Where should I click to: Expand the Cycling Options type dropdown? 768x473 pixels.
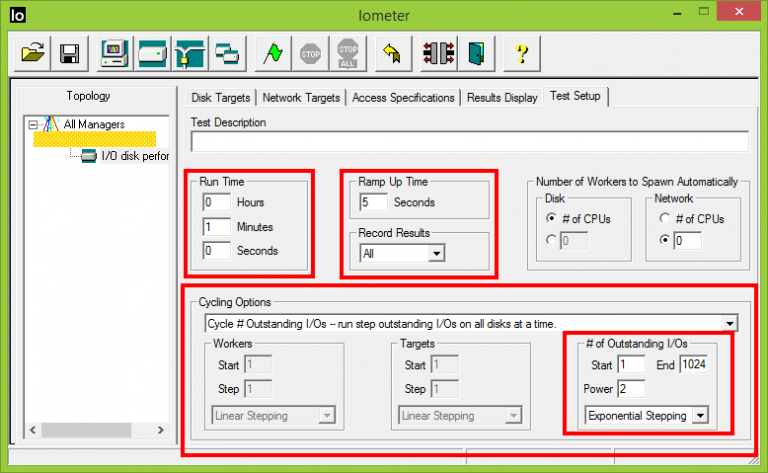[x=730, y=323]
